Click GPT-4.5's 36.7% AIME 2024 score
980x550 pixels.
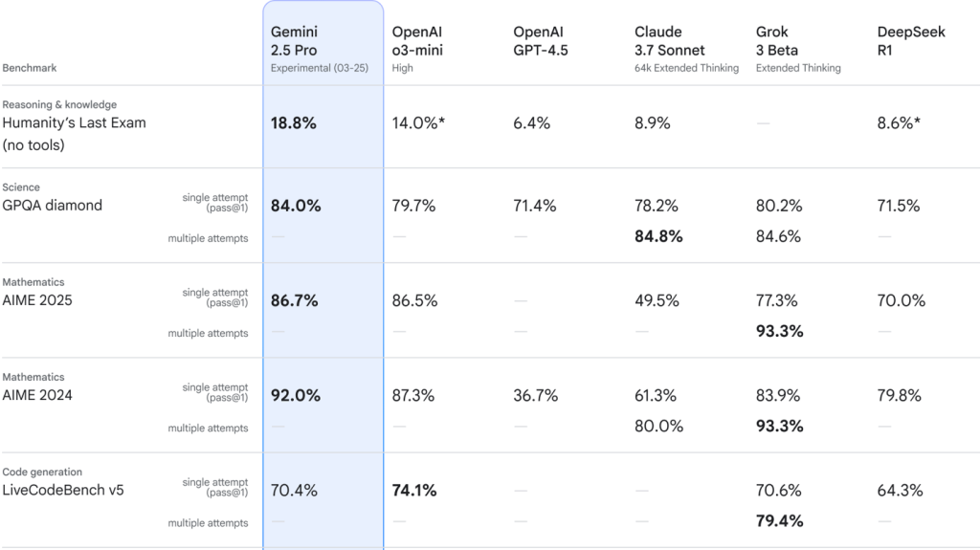tap(534, 395)
